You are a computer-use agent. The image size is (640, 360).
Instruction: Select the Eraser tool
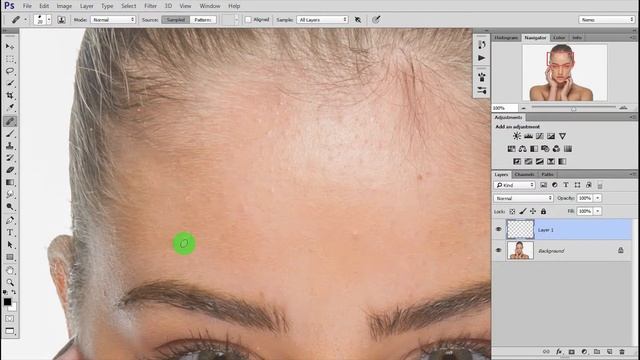coord(10,170)
